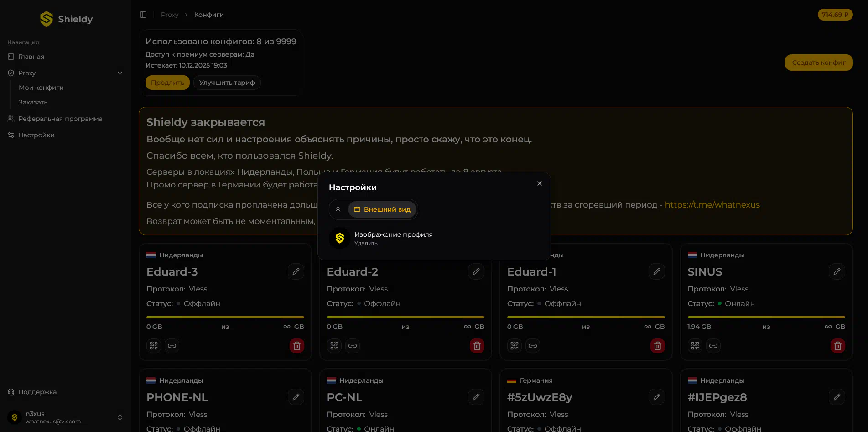The height and width of the screenshot is (432, 868).
Task: Click the Германия country label
Action: click(536, 380)
